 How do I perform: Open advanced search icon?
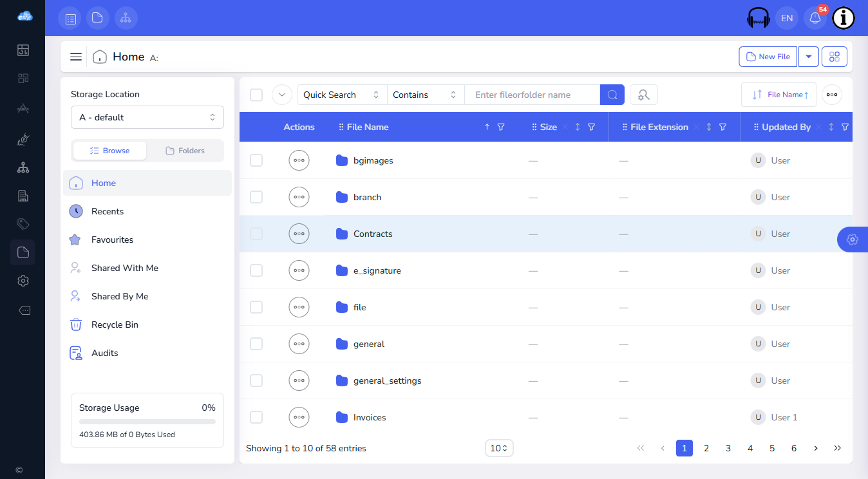(644, 95)
